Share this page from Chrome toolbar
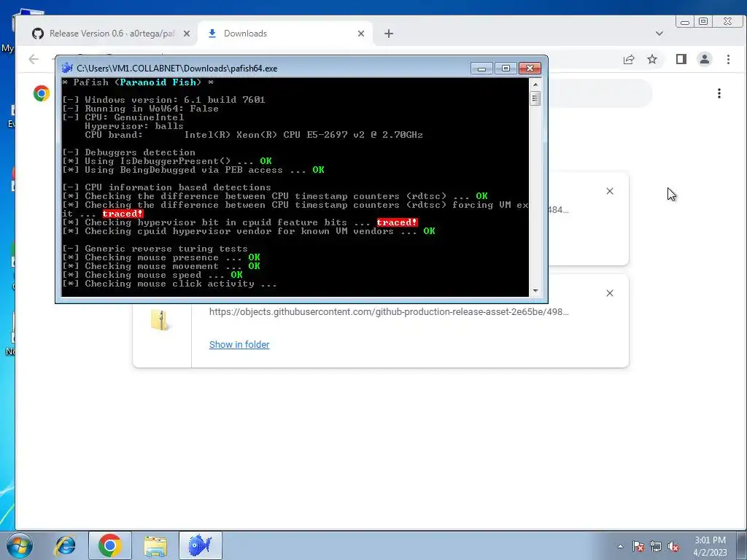 click(629, 59)
